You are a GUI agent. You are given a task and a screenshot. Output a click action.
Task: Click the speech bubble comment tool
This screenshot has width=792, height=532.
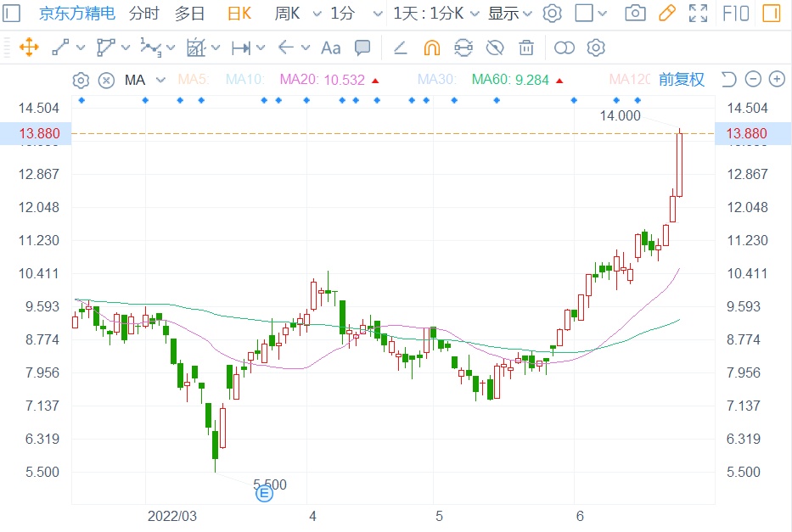pos(362,48)
